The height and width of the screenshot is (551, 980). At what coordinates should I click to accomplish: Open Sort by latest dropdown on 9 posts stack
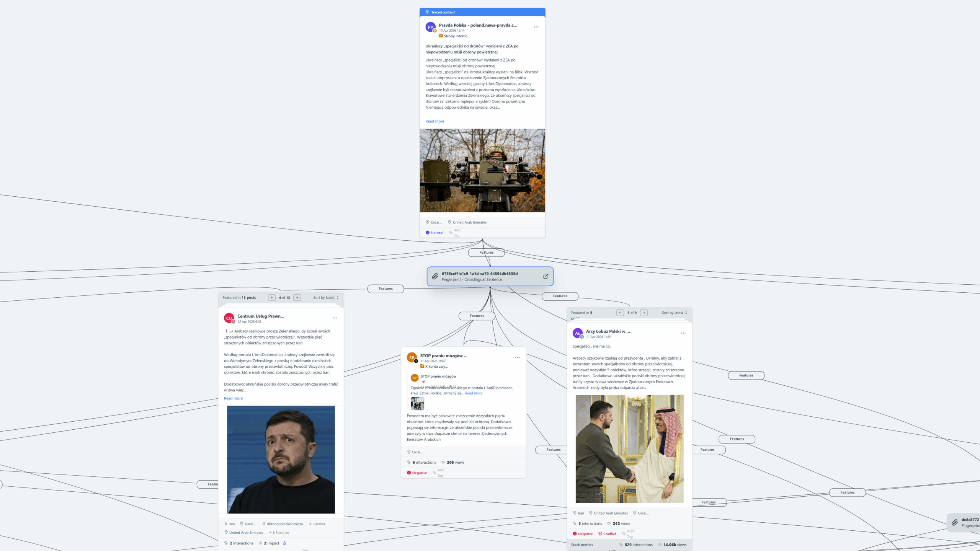point(675,313)
